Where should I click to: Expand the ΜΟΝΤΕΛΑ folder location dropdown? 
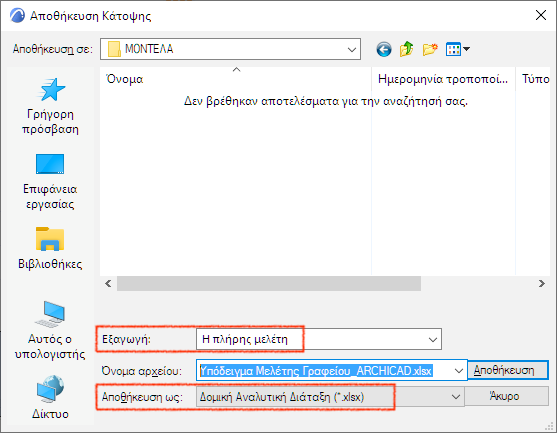tap(352, 49)
